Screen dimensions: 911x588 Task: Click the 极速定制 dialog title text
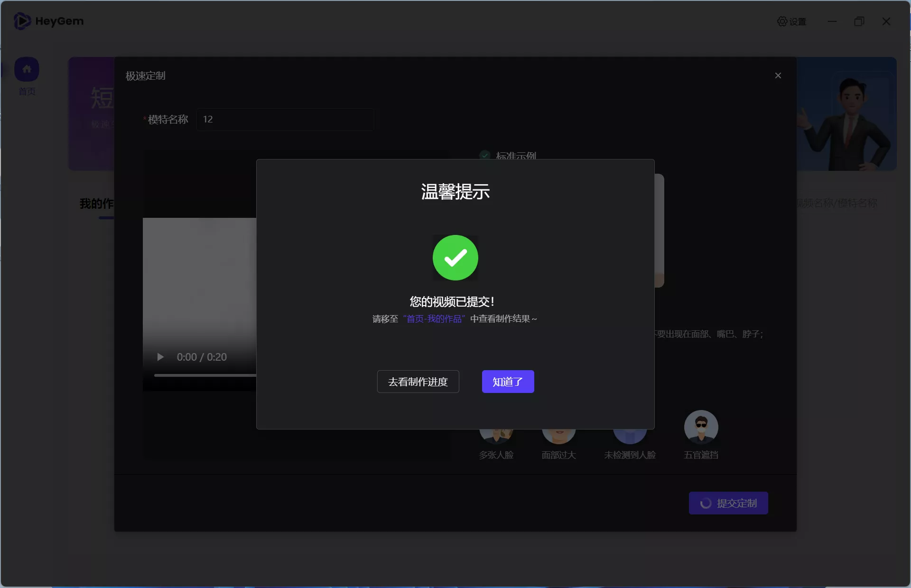[145, 76]
